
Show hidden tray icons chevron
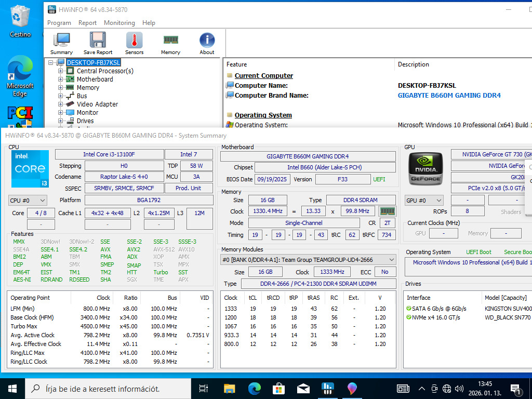[421, 389]
